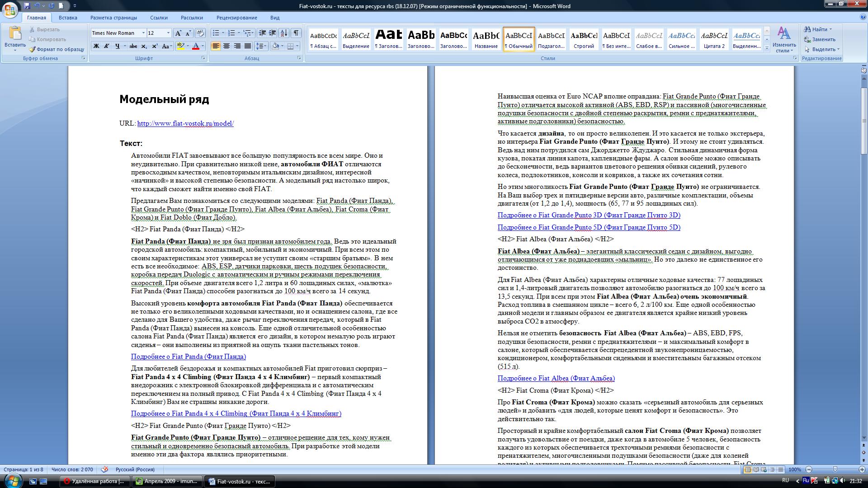The image size is (868, 488).
Task: Open Апрель 2009 window in taskbar
Action: (166, 481)
